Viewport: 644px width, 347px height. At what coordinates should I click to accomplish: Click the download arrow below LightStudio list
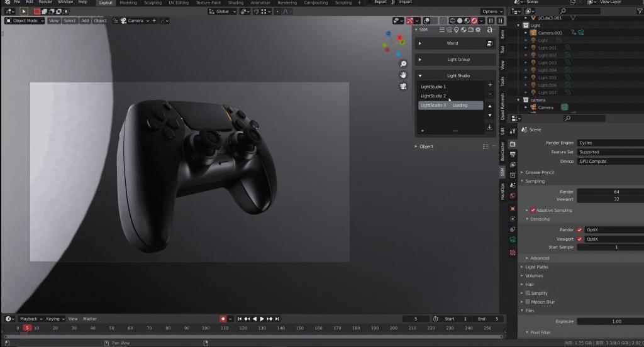pos(490,128)
